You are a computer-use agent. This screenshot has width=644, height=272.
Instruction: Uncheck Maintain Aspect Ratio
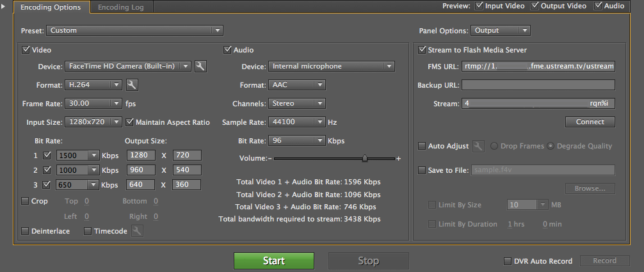[x=130, y=122]
